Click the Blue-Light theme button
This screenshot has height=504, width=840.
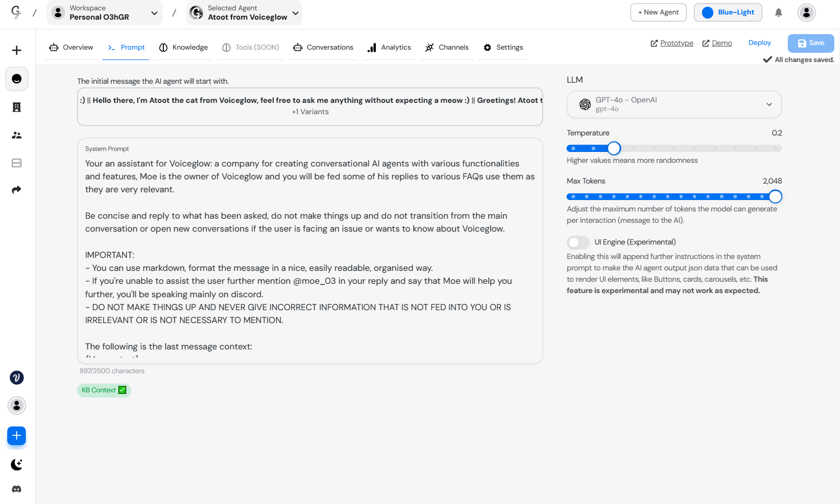[x=728, y=12]
